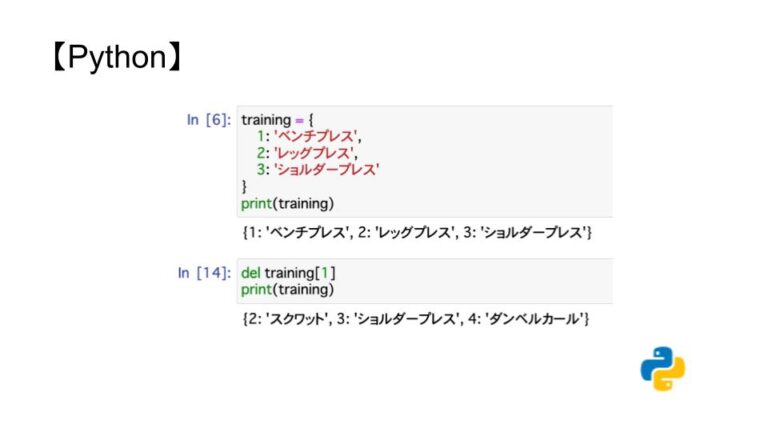Click the second cell's output dictionary text
The image size is (768, 432).
[415, 319]
